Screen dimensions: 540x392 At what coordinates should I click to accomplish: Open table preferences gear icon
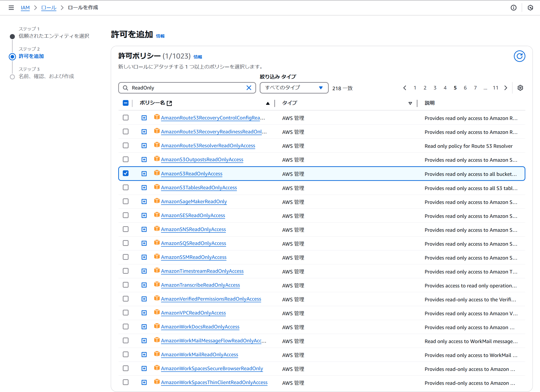pyautogui.click(x=520, y=88)
